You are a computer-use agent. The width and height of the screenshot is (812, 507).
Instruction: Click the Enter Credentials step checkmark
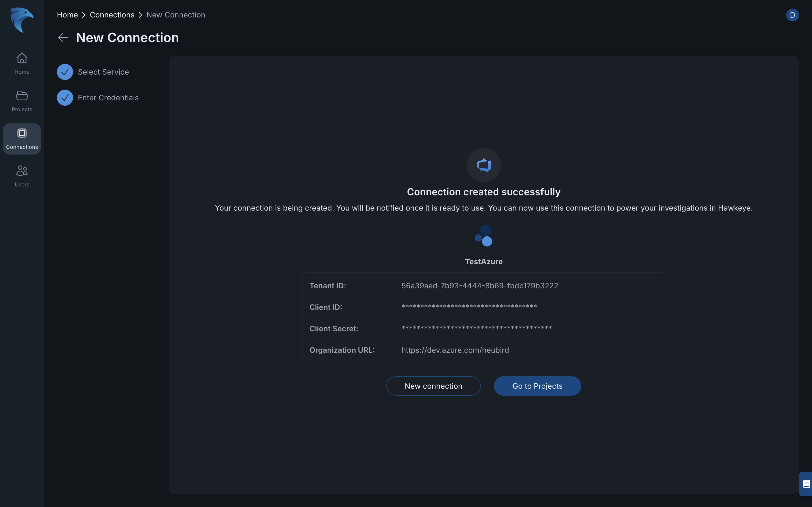point(65,98)
